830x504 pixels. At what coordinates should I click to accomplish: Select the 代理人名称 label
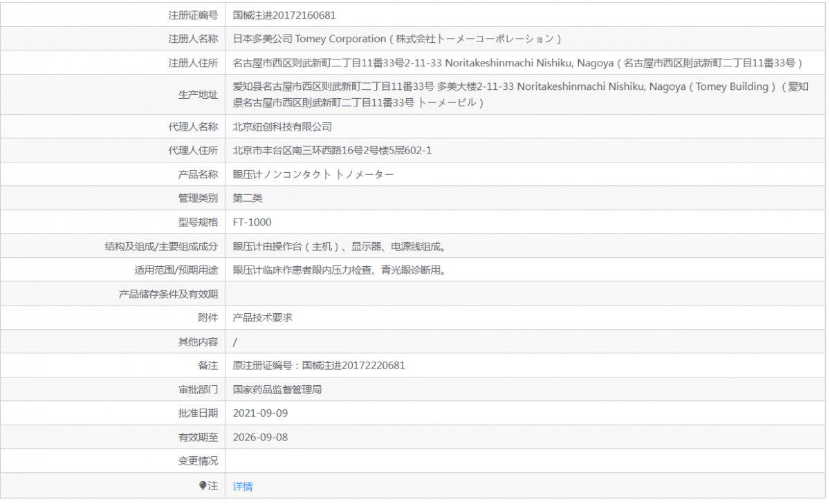193,127
